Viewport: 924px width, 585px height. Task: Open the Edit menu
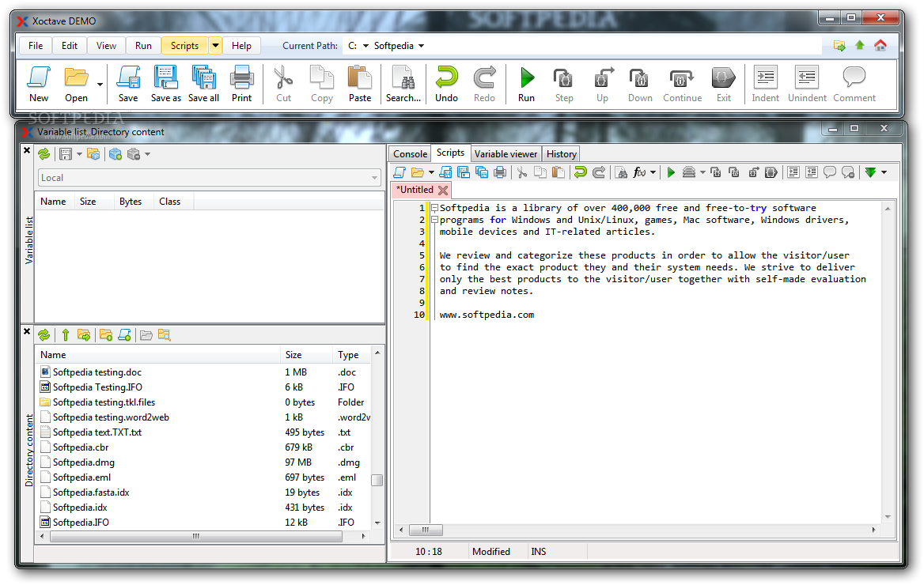pyautogui.click(x=70, y=45)
